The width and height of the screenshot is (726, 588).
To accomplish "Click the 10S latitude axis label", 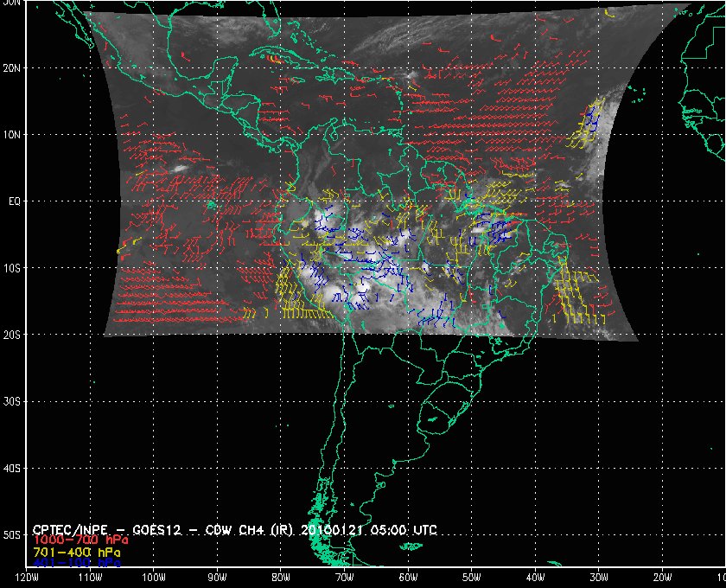I will pos(11,268).
